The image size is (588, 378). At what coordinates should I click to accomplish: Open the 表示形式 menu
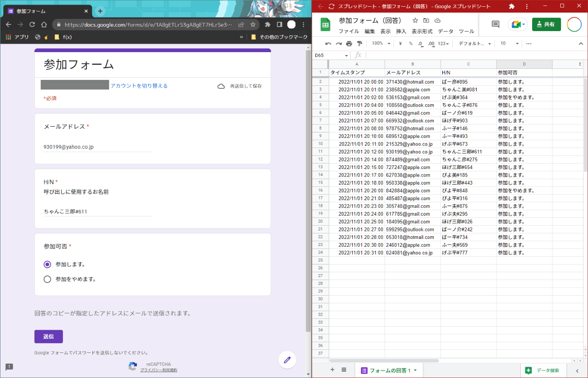click(x=422, y=32)
